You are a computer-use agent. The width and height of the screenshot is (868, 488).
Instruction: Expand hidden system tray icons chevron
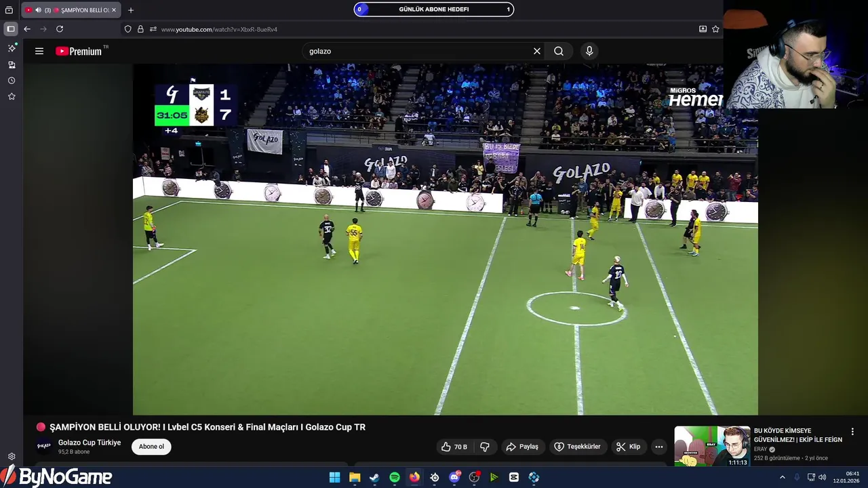tap(782, 477)
